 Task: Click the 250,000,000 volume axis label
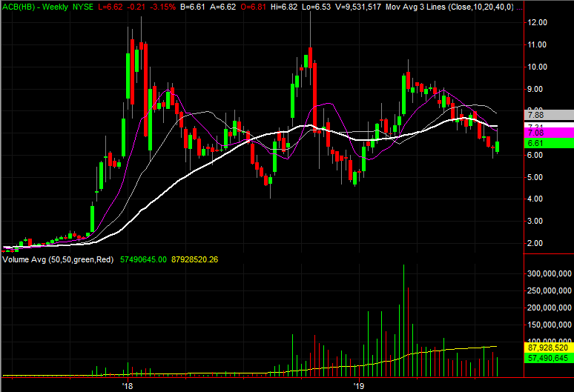tap(549, 290)
